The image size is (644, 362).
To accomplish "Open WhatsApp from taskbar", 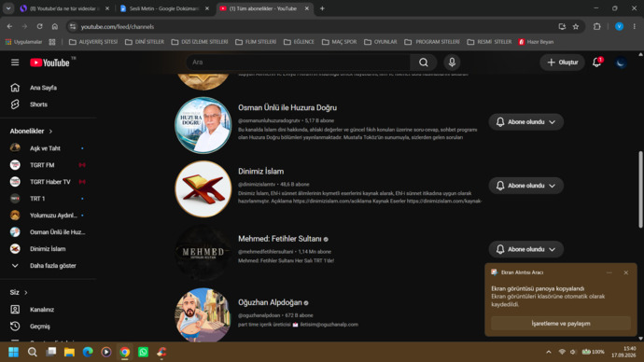I will click(x=143, y=352).
